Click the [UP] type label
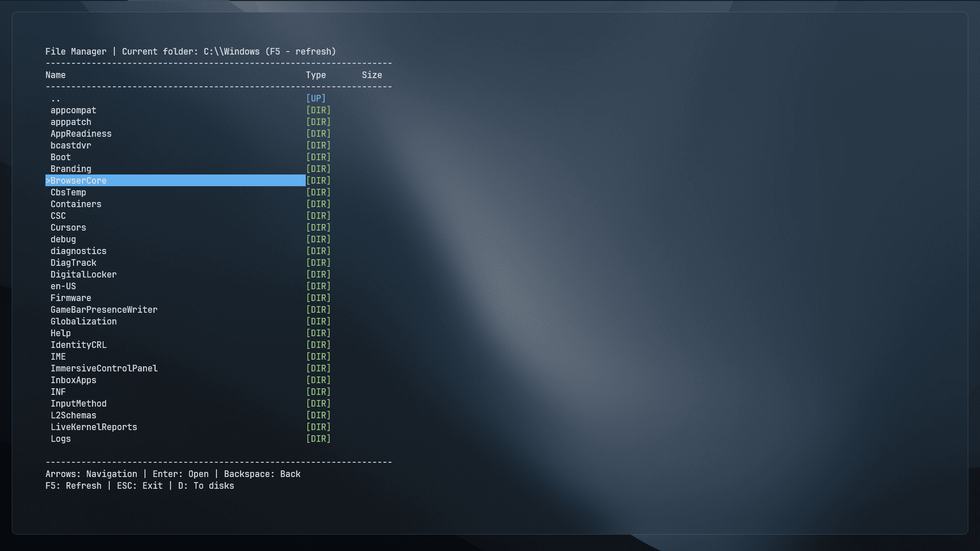Screen dimensions: 980x551 [x=316, y=98]
